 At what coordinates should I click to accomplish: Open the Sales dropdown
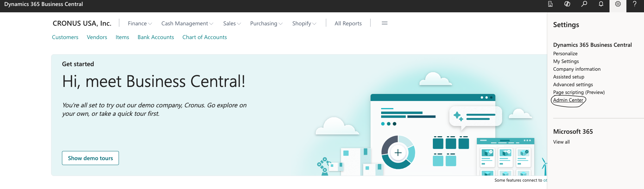click(x=232, y=24)
